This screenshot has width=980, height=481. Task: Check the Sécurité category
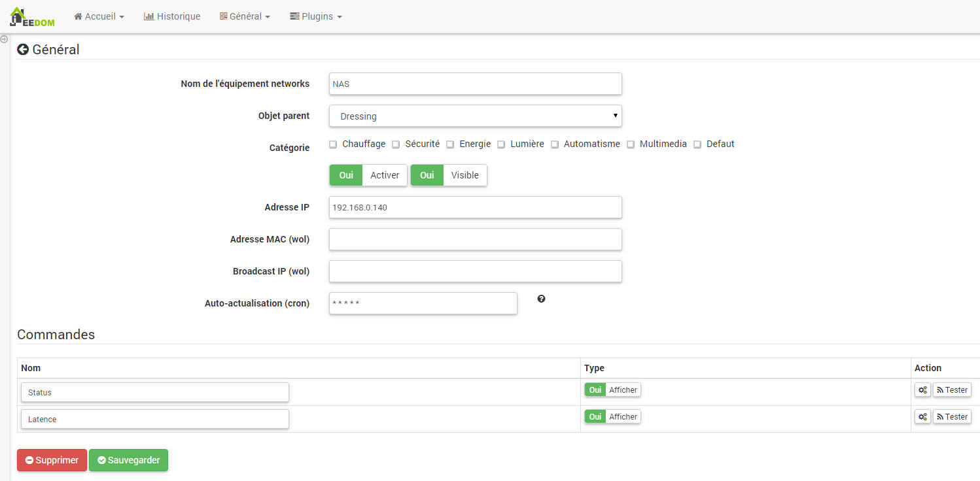coord(396,144)
